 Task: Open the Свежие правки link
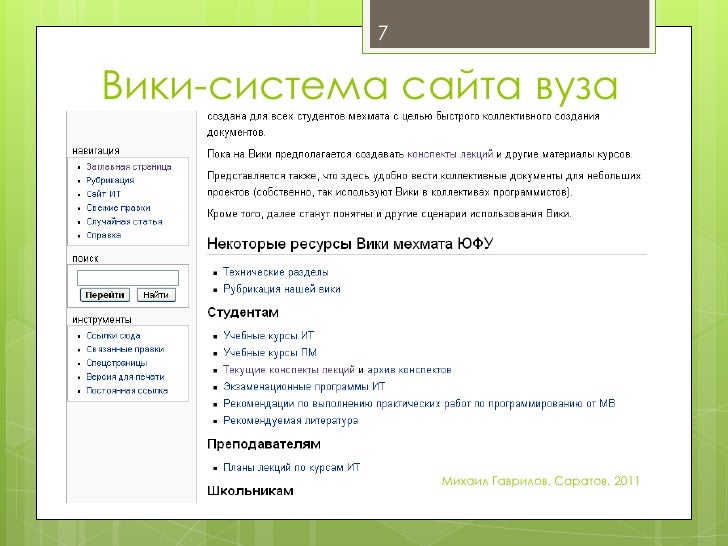tap(118, 208)
